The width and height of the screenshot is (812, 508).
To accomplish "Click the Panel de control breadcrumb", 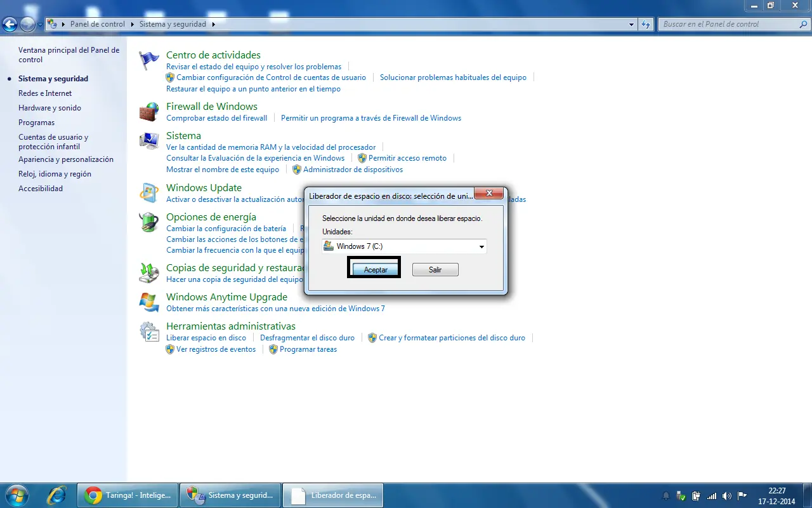I will tap(97, 24).
